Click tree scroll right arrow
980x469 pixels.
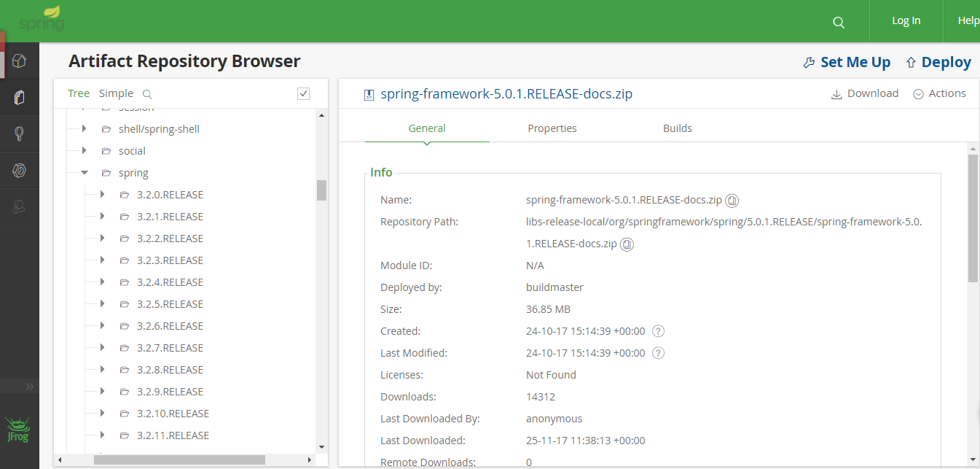pyautogui.click(x=310, y=460)
